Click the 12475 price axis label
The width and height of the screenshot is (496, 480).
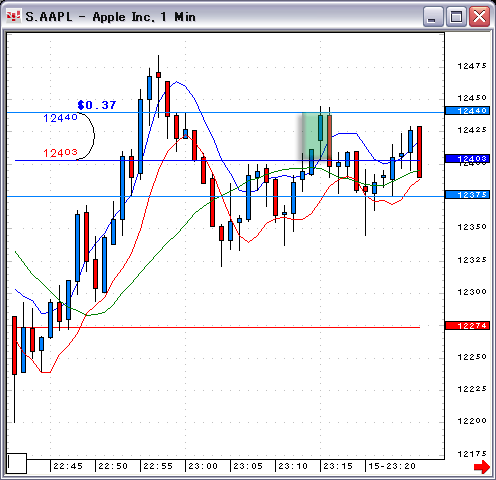[x=472, y=66]
